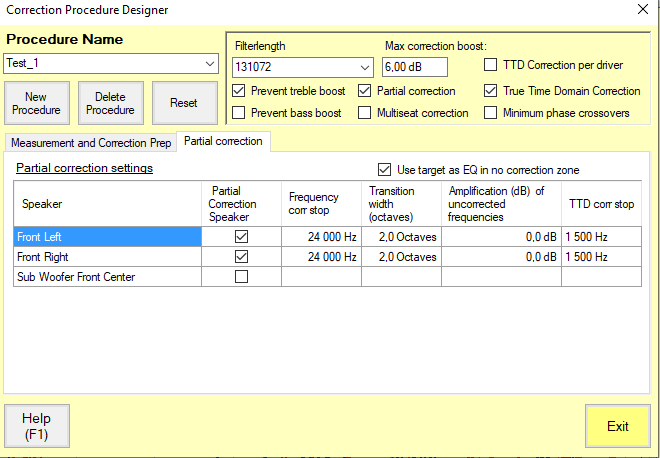The height and width of the screenshot is (458, 660).
Task: Expand the Filterlength dropdown
Action: pos(364,67)
